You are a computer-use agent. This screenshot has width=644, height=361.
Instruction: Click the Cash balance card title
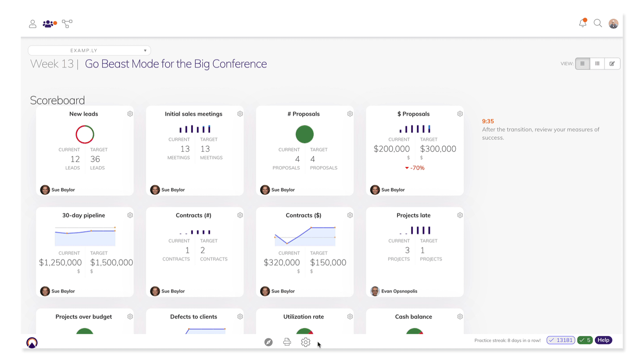point(414,317)
